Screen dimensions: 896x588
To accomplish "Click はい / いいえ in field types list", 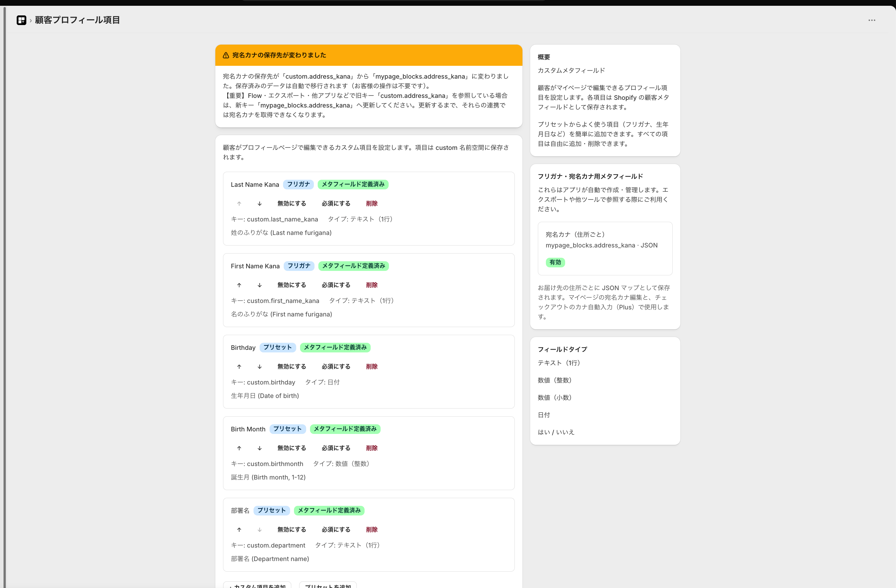I will (x=556, y=432).
